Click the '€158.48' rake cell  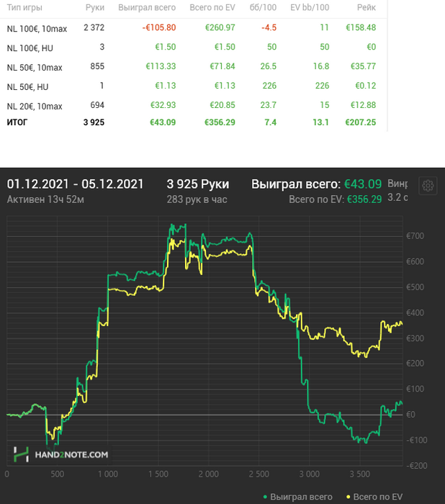tap(361, 27)
